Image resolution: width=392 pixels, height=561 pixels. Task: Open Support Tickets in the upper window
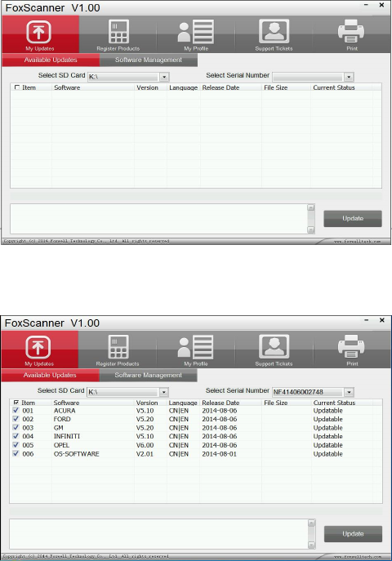click(274, 34)
